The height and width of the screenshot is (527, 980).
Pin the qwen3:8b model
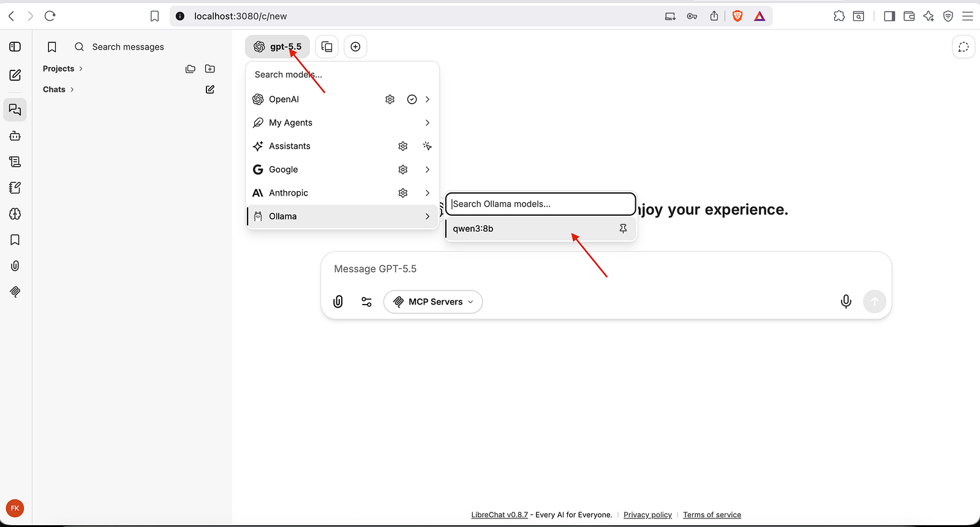coord(623,229)
